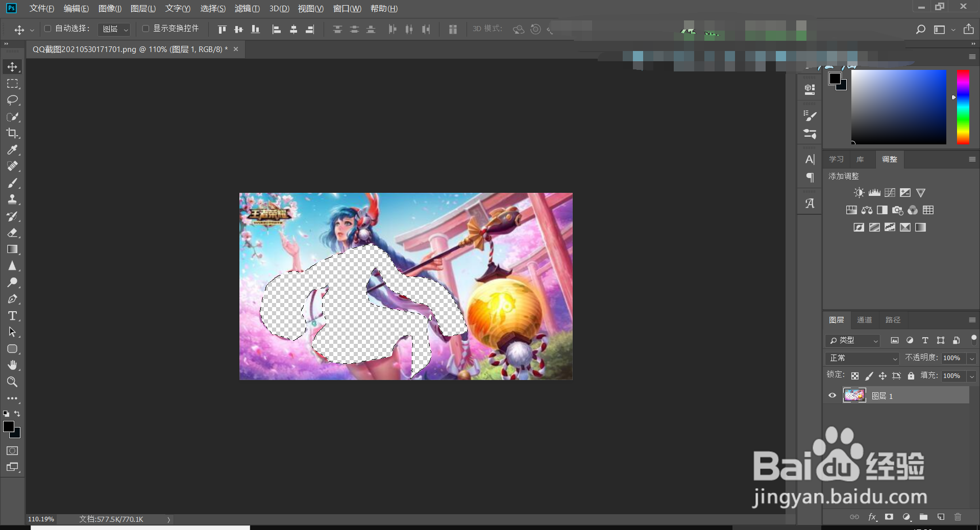Enable the 显示变换控件 checkbox
This screenshot has width=980, height=530.
(145, 29)
